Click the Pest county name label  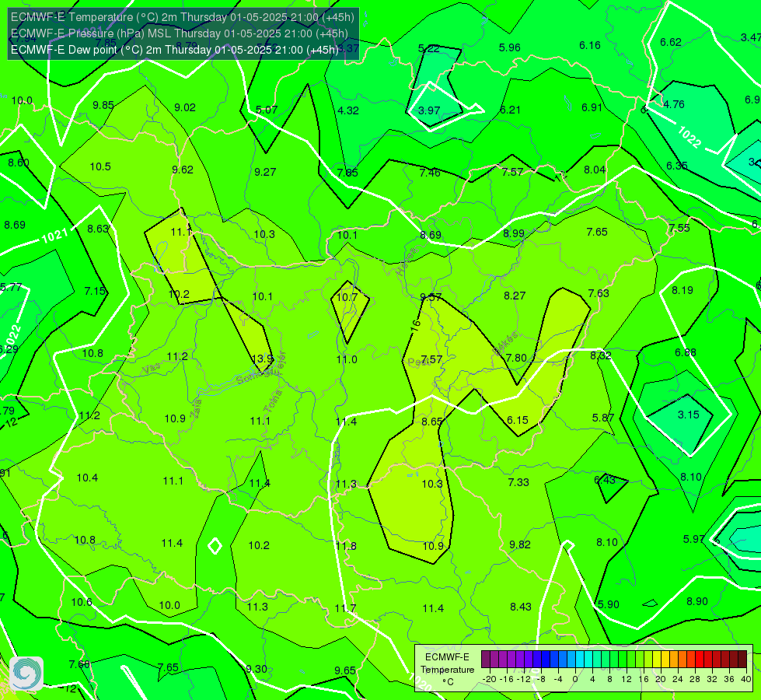417,362
